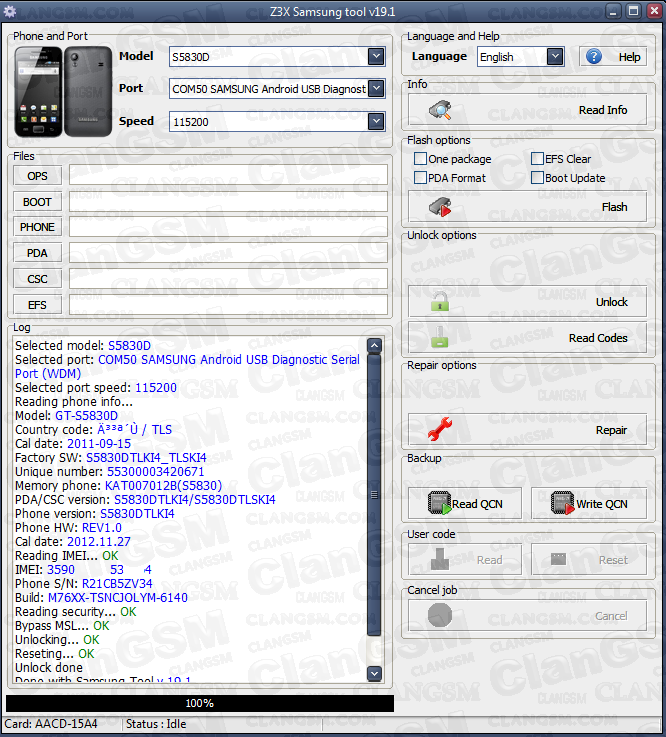Select the PHONE file button
Screen dimensions: 666x737
(x=37, y=227)
